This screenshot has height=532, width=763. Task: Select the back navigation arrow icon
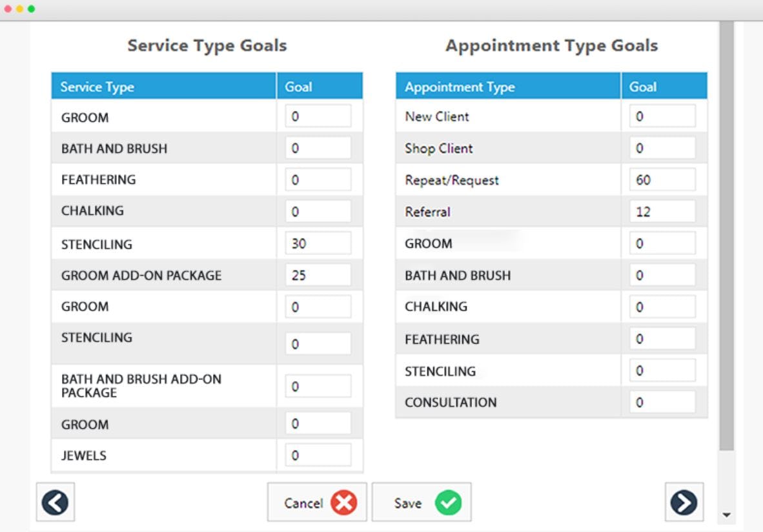[55, 502]
